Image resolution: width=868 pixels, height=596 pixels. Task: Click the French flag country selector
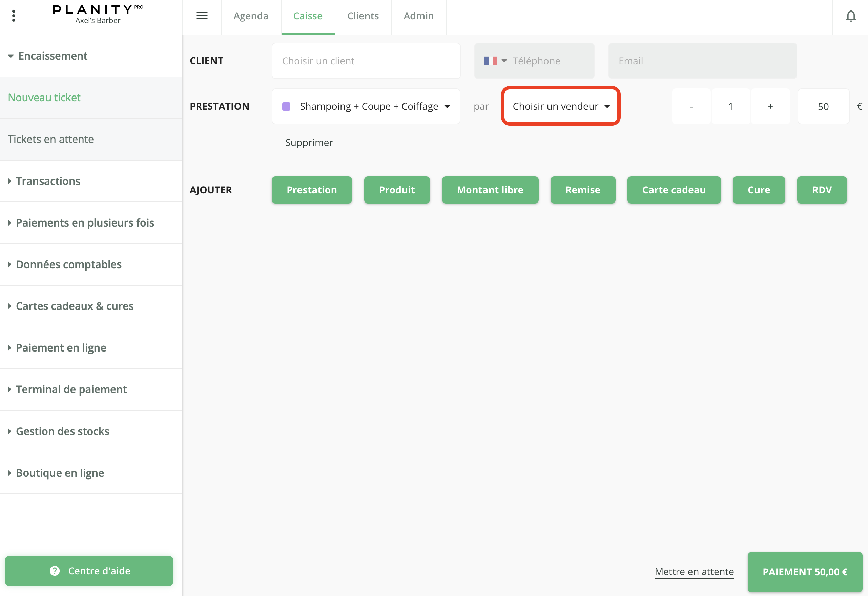pos(495,61)
